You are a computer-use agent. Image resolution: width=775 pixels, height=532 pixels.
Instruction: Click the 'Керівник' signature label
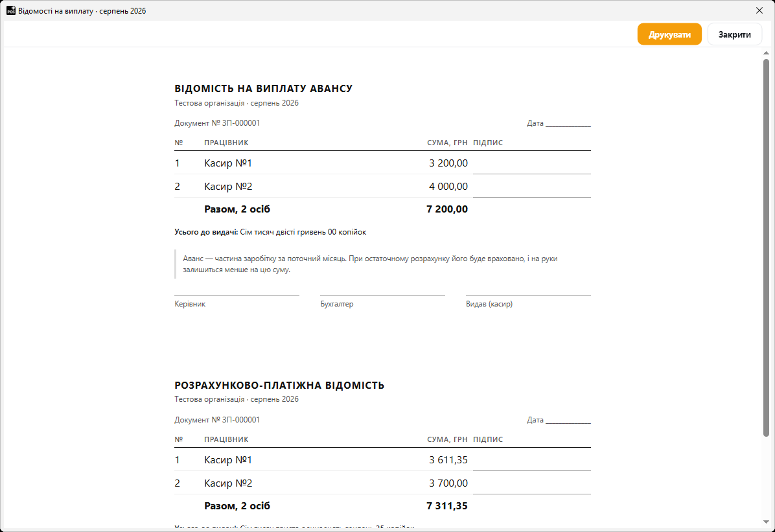coord(190,304)
